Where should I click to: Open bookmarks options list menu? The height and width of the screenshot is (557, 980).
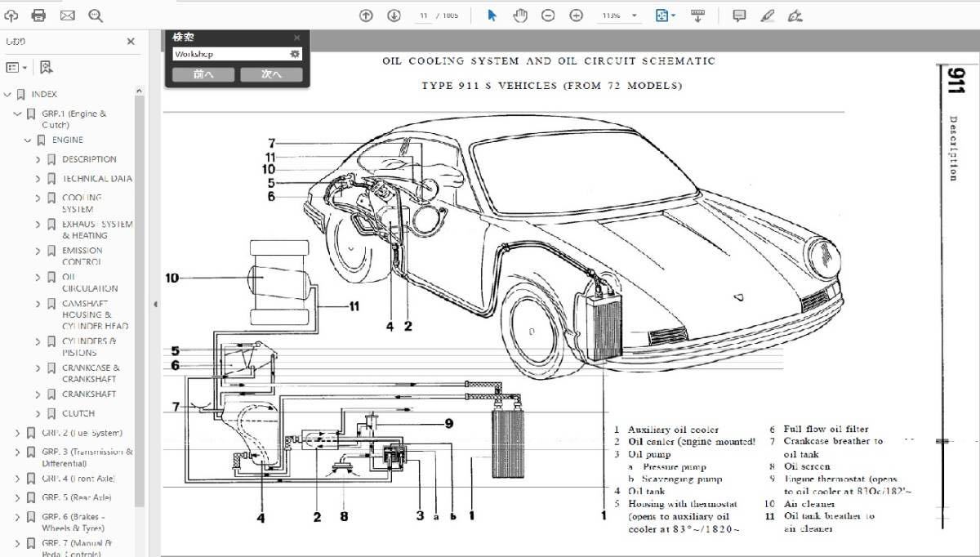tap(16, 68)
